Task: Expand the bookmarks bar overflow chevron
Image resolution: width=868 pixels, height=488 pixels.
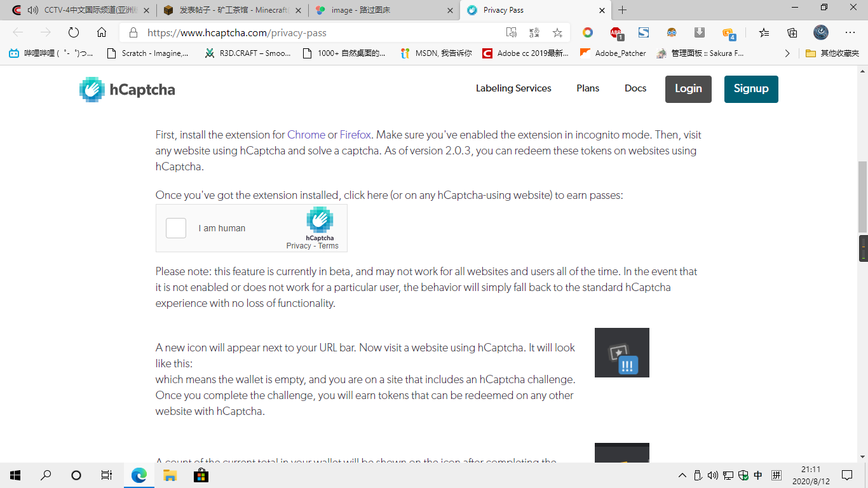Action: coord(787,53)
